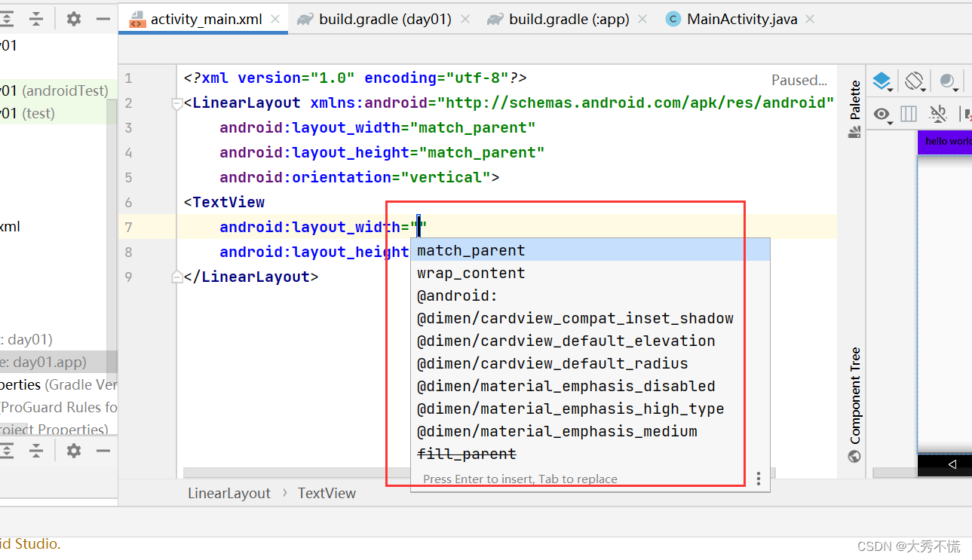
Task: Toggle night mode preview moon icon
Action: (949, 81)
